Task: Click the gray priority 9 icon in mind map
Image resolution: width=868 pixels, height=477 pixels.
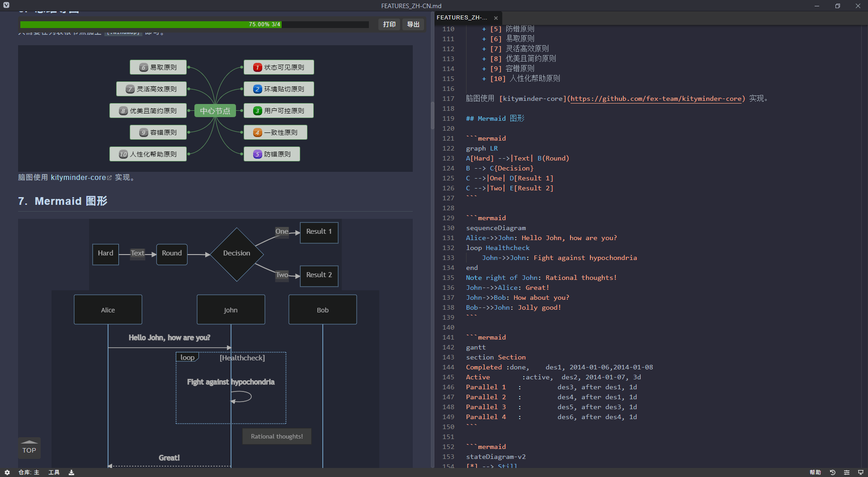Action: [143, 132]
